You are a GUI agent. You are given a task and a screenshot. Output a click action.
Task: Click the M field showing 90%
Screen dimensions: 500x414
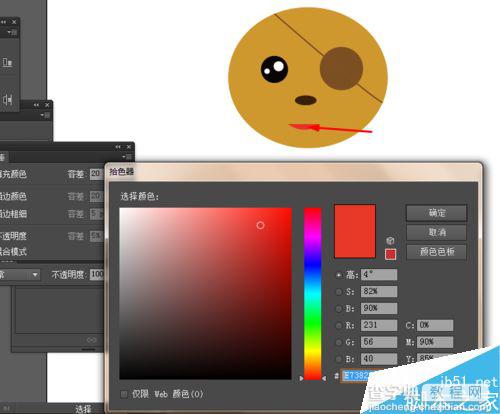point(435,342)
